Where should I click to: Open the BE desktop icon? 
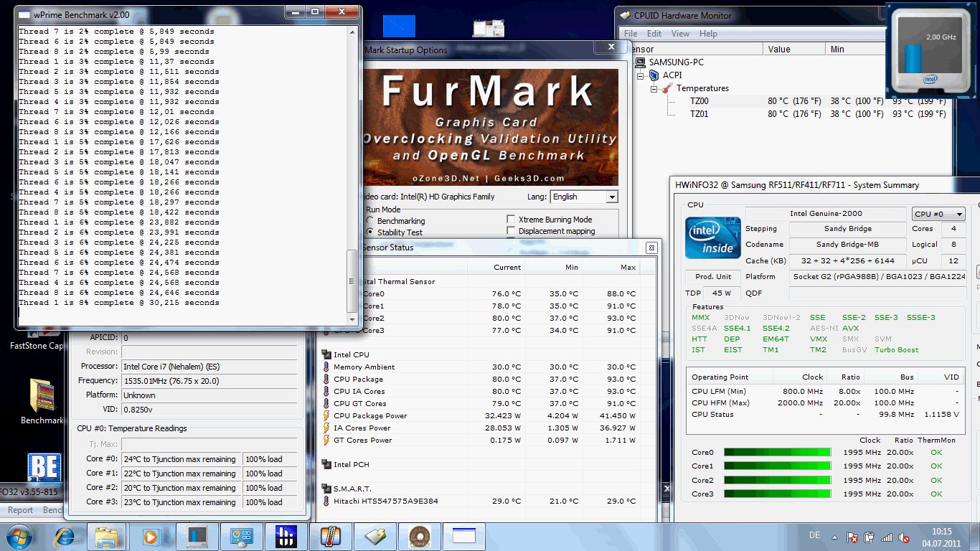[x=44, y=467]
